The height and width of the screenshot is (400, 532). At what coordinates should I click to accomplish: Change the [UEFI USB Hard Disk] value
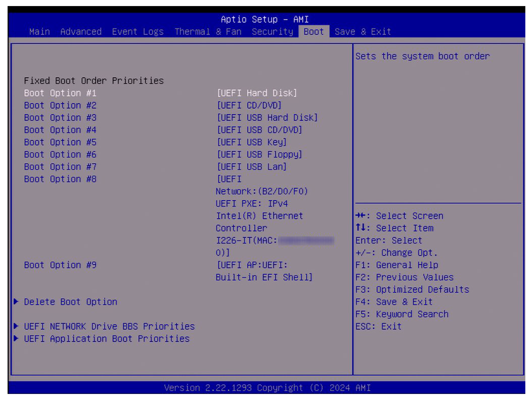click(267, 117)
